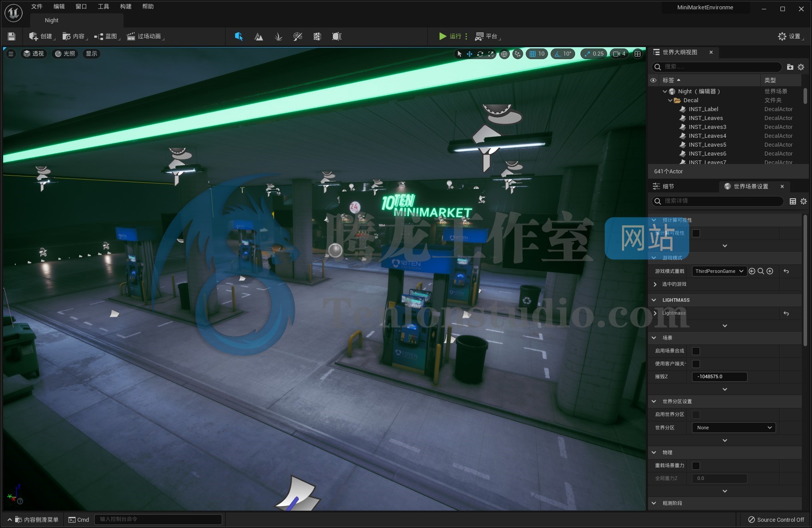
Task: Select INST_Leaves4 in outliner
Action: tap(708, 136)
